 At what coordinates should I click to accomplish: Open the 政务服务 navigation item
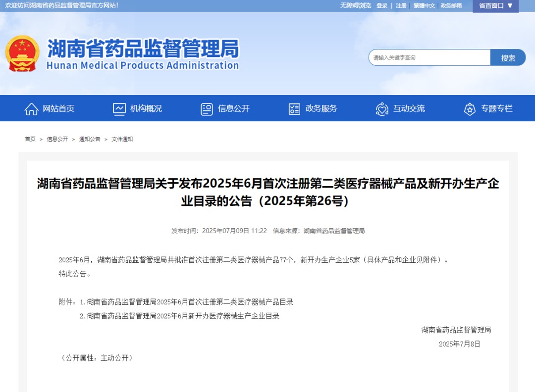pyautogui.click(x=321, y=109)
